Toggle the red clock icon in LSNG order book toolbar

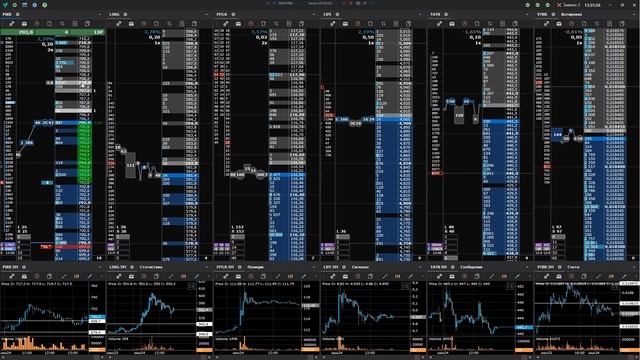pyautogui.click(x=144, y=24)
